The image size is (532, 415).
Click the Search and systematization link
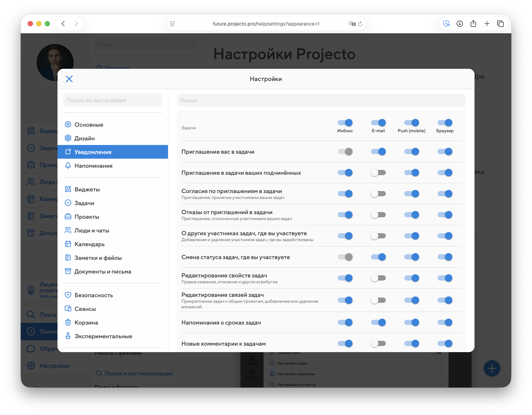pos(138,373)
